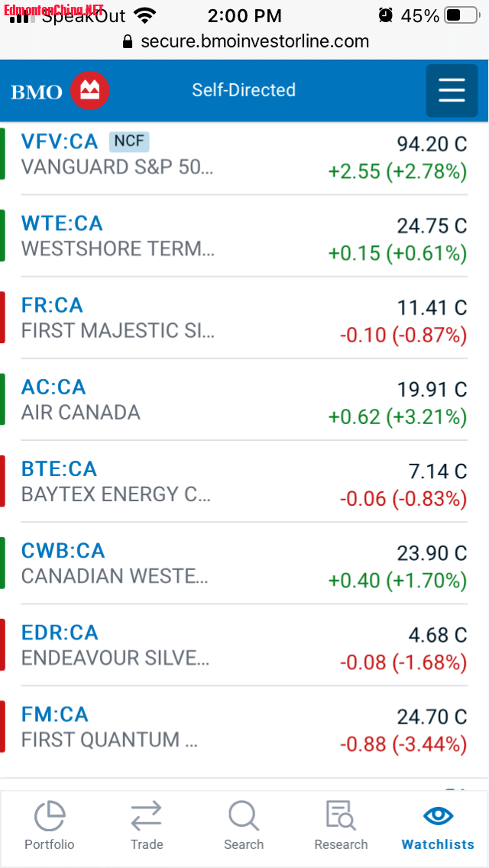The image size is (489, 868).
Task: Tap the Trade arrows icon
Action: (x=146, y=816)
